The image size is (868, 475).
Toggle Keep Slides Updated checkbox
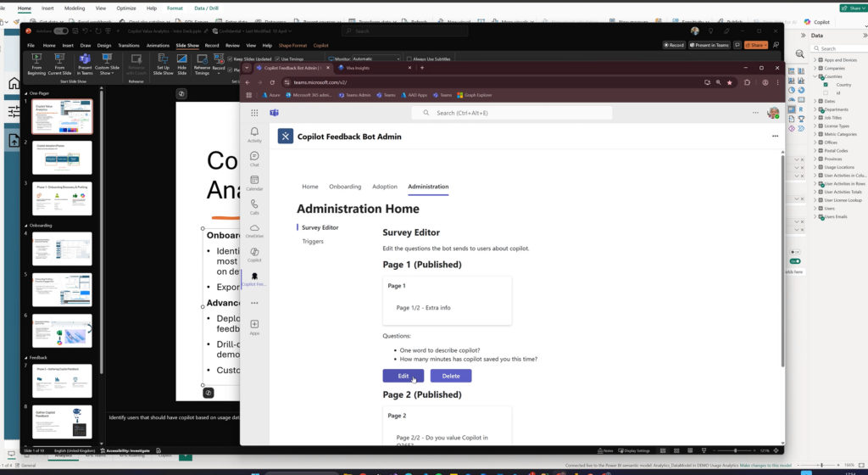pos(231,59)
